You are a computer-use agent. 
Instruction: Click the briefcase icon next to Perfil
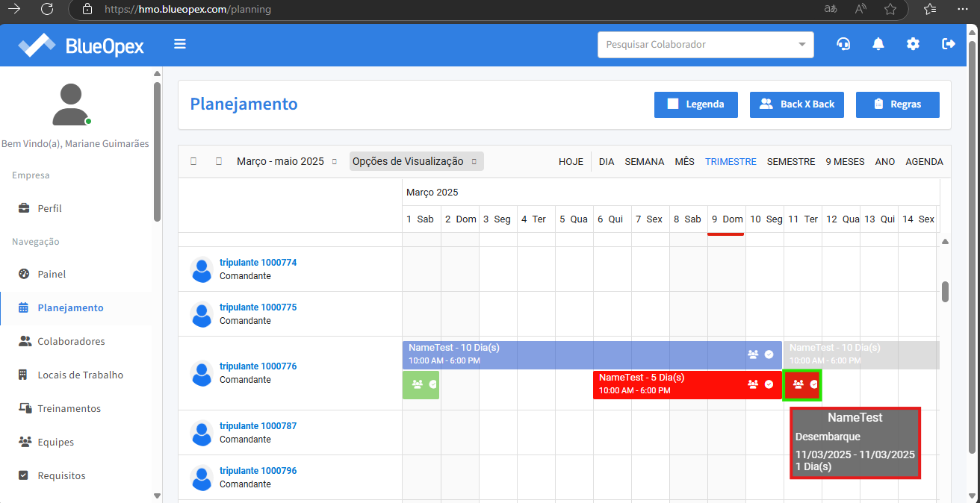pyautogui.click(x=24, y=208)
